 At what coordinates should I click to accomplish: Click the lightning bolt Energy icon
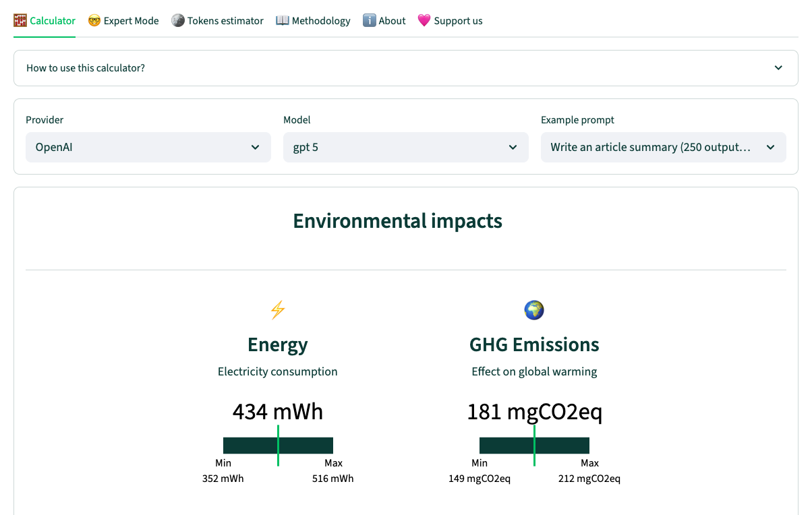pos(278,310)
